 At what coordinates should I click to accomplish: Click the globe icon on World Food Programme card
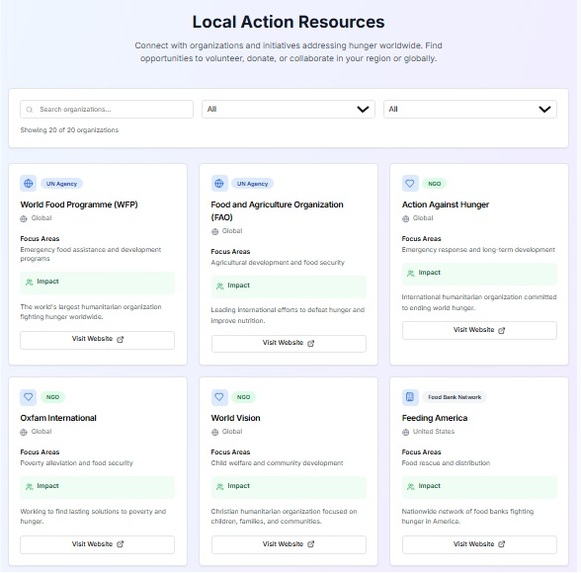pos(28,183)
